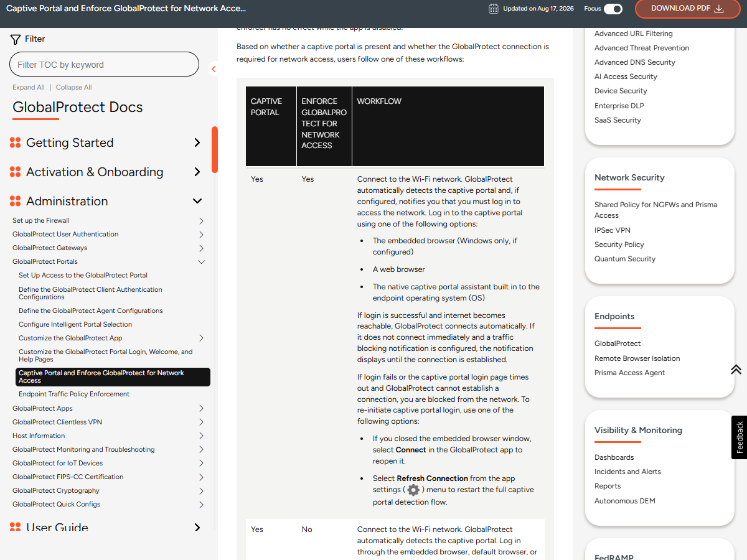Screen dimensions: 747x560
Task: Click the TOC sidebar orange scrollbar
Action: (x=215, y=150)
